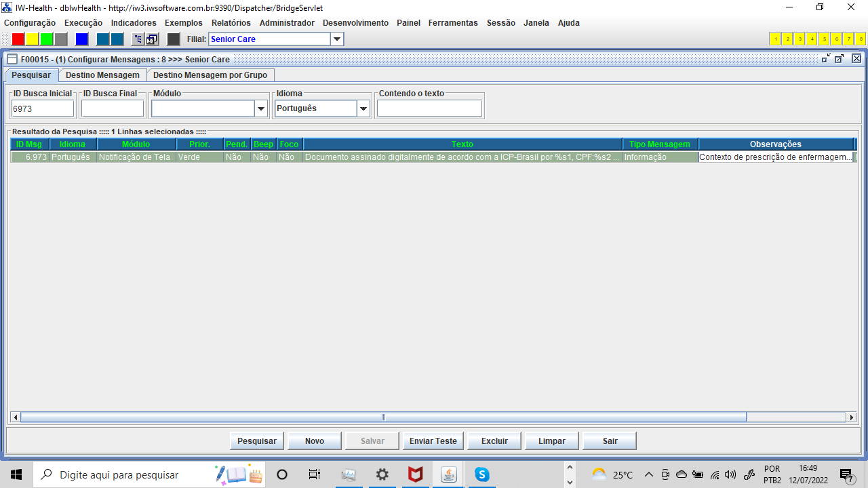Click the red color square in the toolbar
Viewport: 868px width, 488px height.
click(18, 39)
